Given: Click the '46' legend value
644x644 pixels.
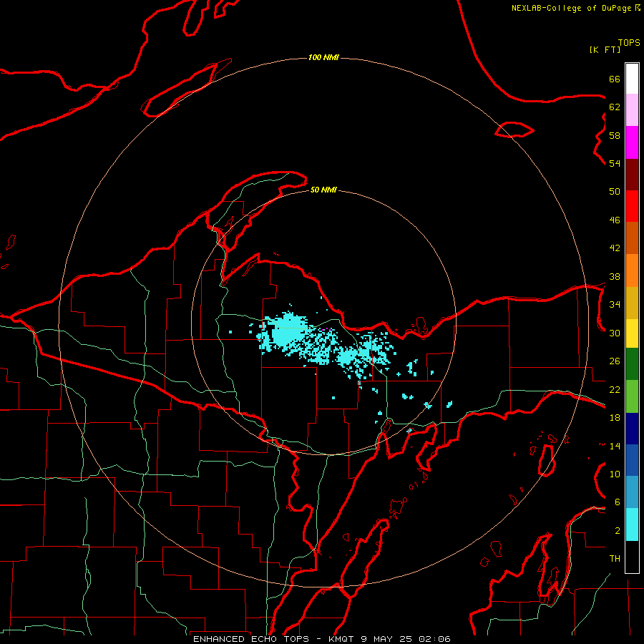Looking at the screenshot, I should [615, 220].
